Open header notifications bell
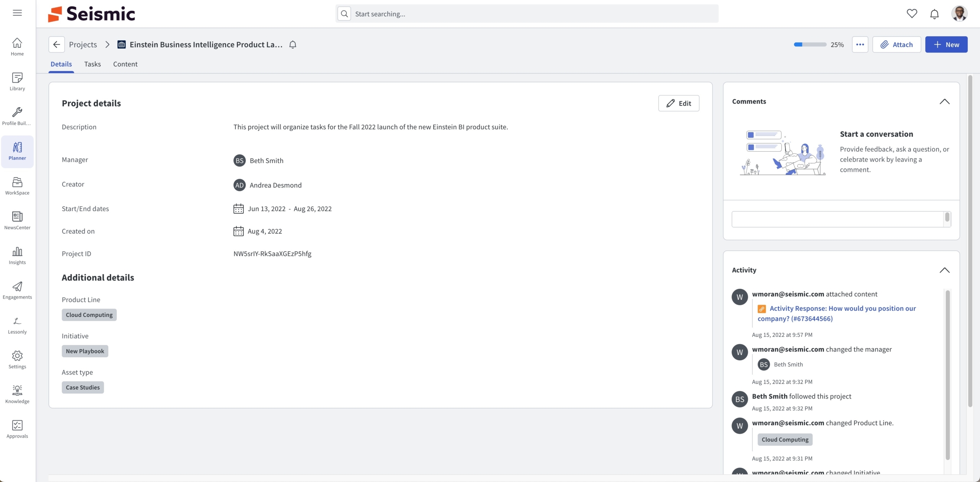 tap(934, 14)
